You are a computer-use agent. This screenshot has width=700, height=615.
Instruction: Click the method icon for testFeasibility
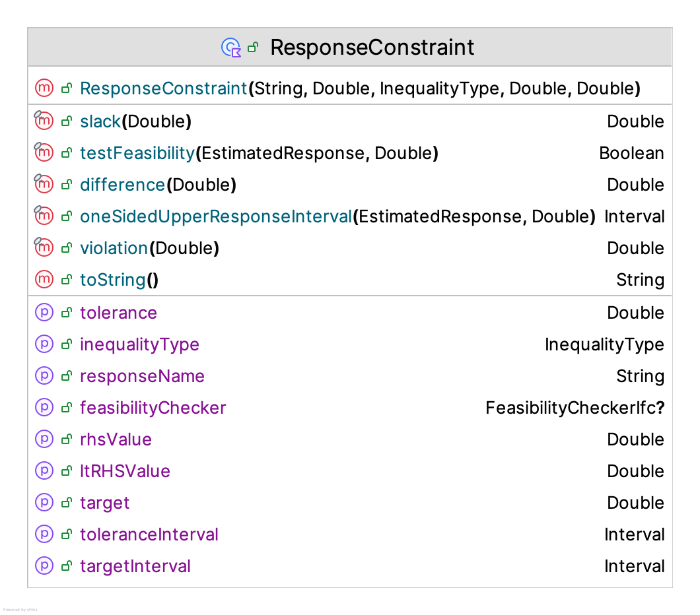pos(44,152)
